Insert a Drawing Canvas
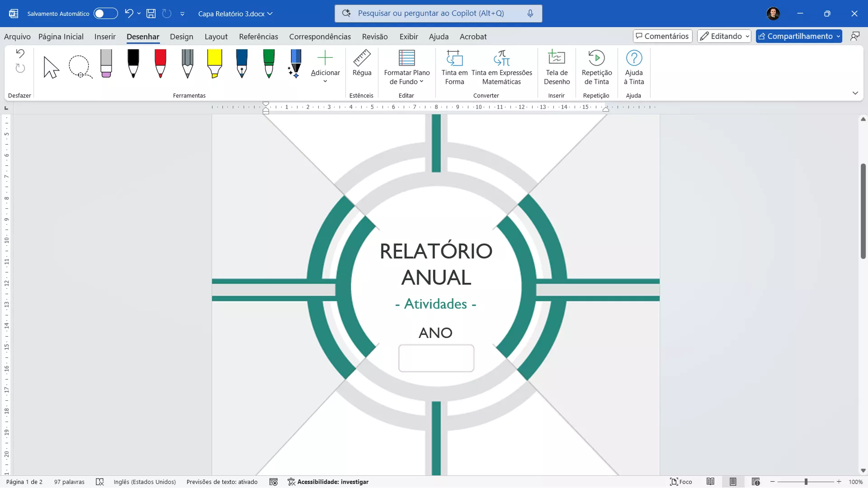868x488 pixels. tap(557, 67)
